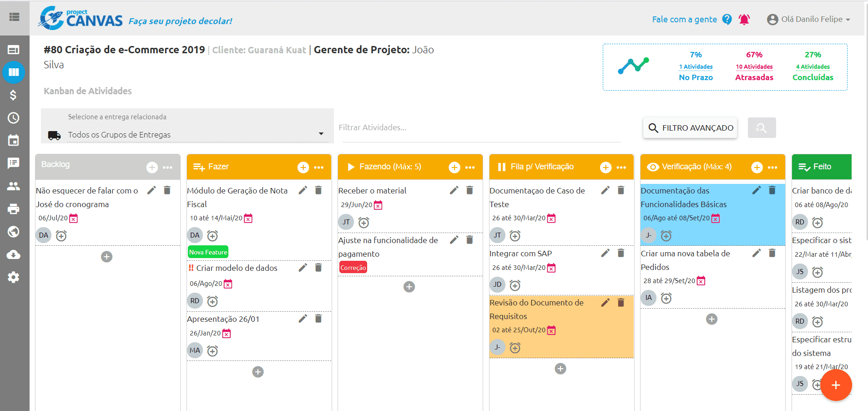Screen dimensions: 868x411
Task: Open the printer icon in sidebar
Action: [14, 209]
